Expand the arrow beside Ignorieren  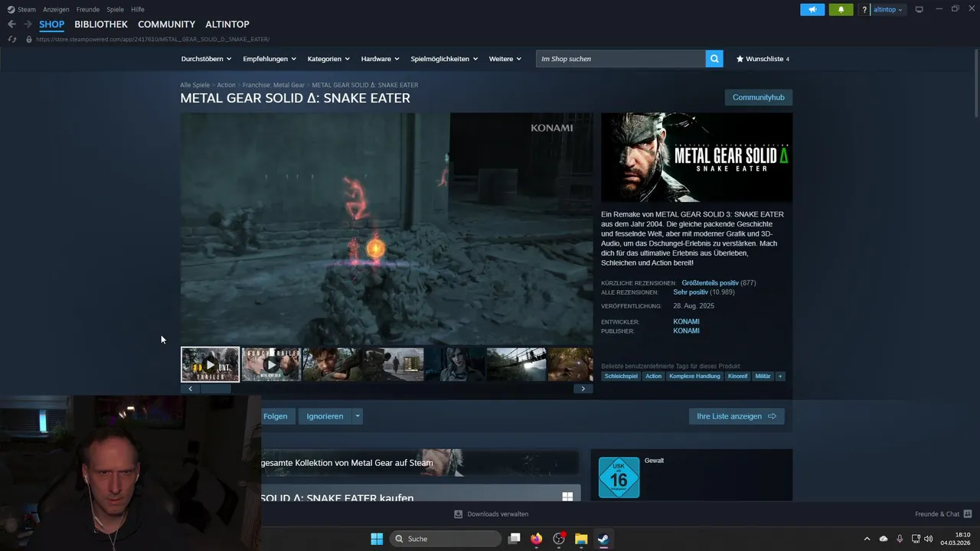(357, 416)
